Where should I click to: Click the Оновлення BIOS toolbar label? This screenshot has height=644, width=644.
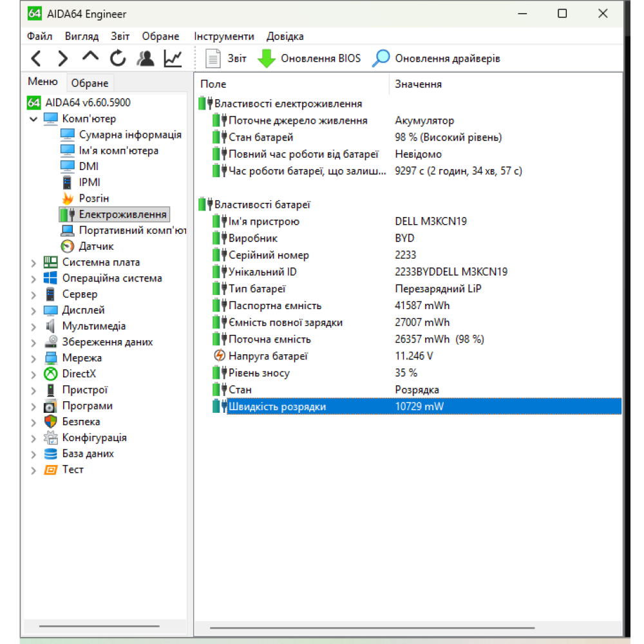(x=320, y=59)
